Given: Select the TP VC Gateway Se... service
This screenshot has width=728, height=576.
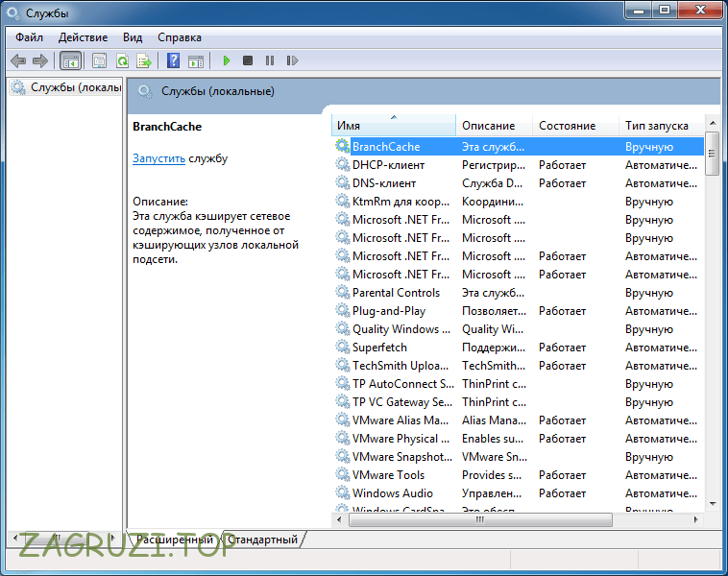Looking at the screenshot, I should (x=518, y=402).
